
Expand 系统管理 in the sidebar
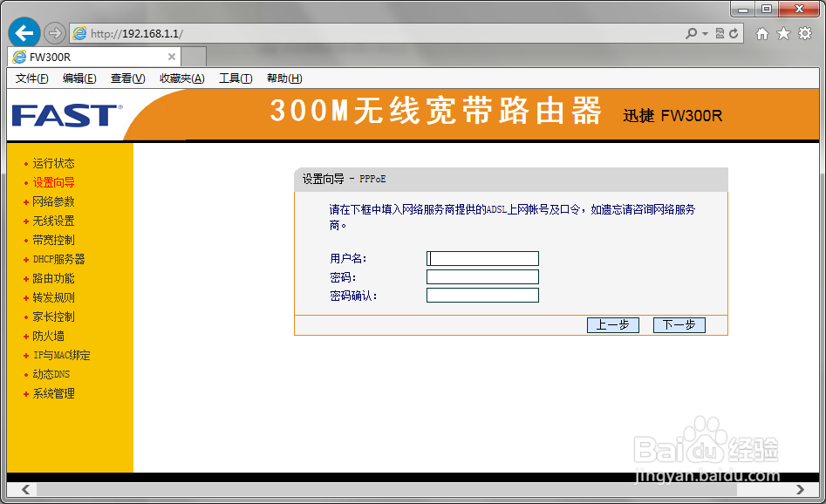53,393
